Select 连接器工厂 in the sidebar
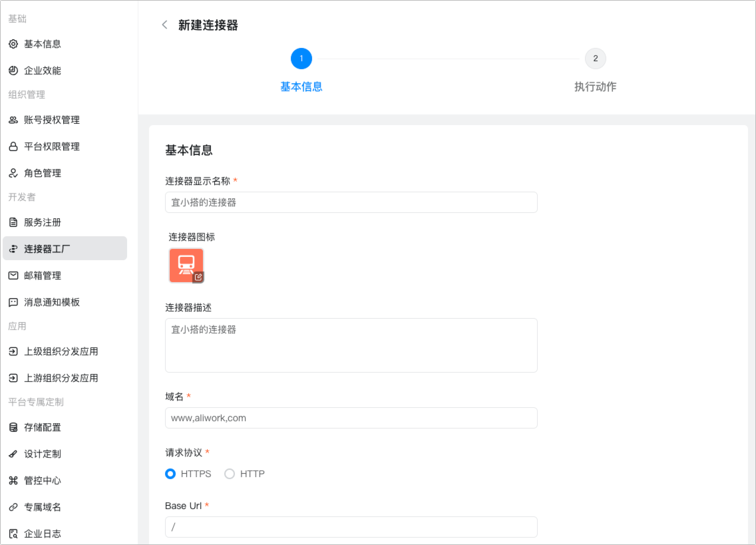The width and height of the screenshot is (756, 545). 65,248
